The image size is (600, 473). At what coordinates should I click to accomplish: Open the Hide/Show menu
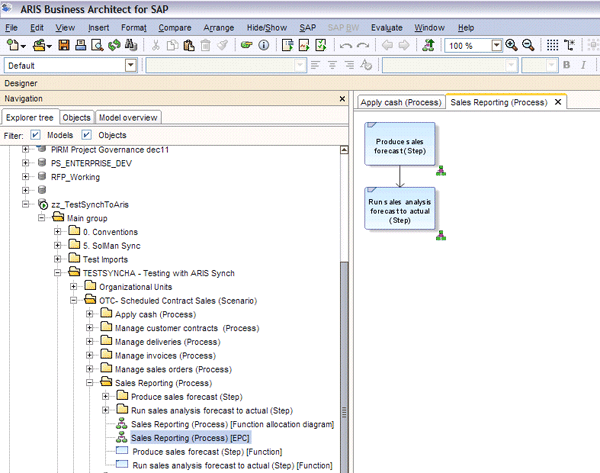coord(267,28)
